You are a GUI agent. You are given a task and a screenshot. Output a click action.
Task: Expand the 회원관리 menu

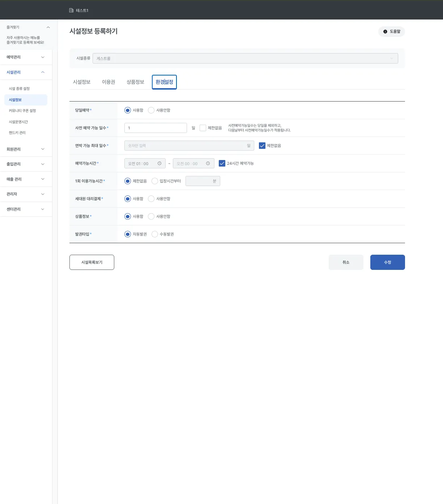point(26,149)
